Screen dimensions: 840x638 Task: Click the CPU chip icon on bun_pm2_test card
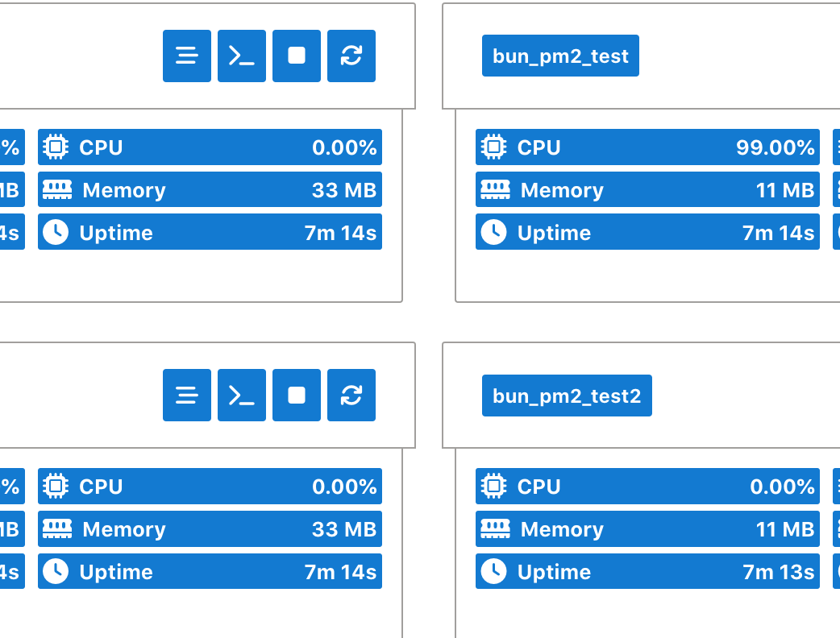(494, 147)
